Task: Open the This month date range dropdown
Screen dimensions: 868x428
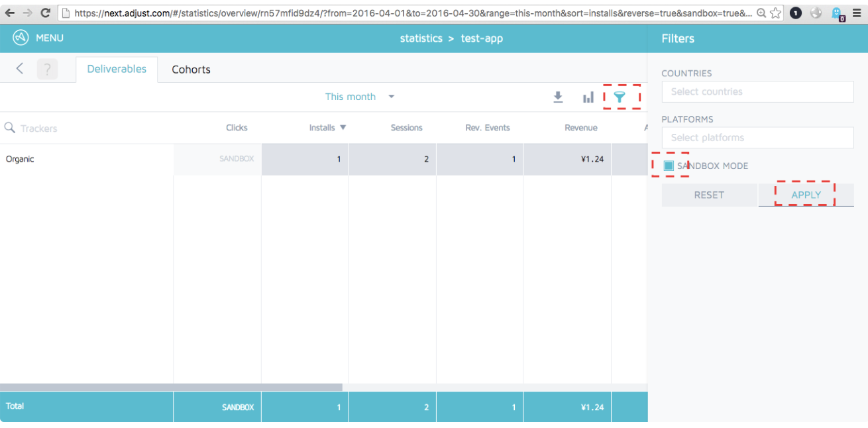Action: pyautogui.click(x=360, y=97)
